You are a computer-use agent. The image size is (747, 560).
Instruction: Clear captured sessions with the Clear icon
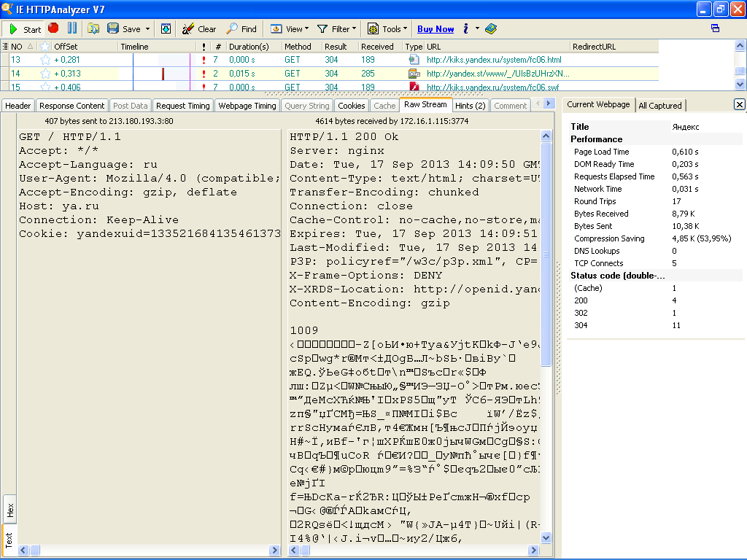click(199, 29)
